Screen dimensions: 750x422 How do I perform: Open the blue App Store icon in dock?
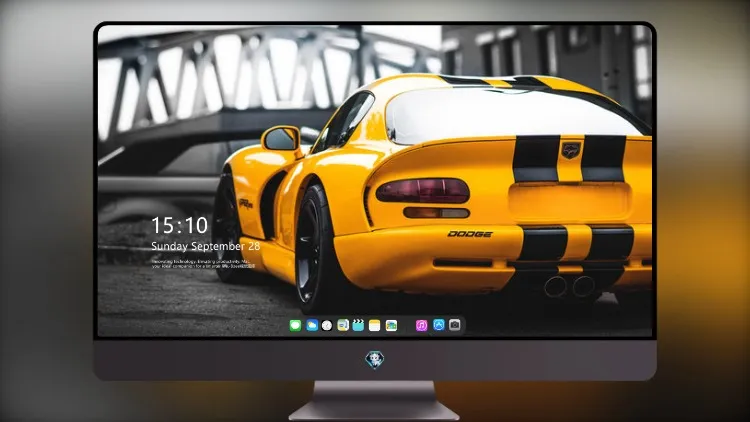(x=439, y=325)
